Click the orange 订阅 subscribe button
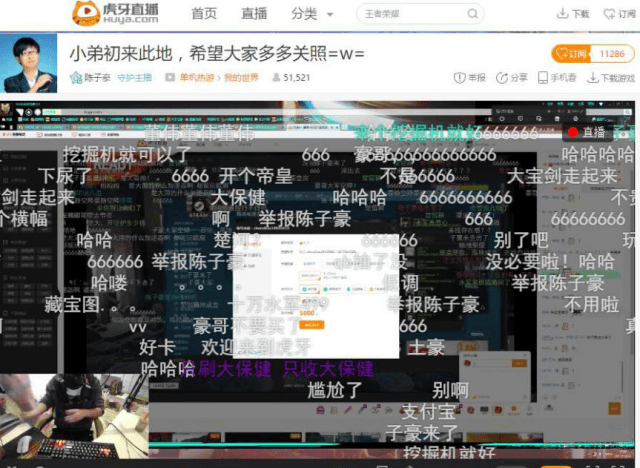Viewport: 640px width, 468px height. (x=571, y=54)
